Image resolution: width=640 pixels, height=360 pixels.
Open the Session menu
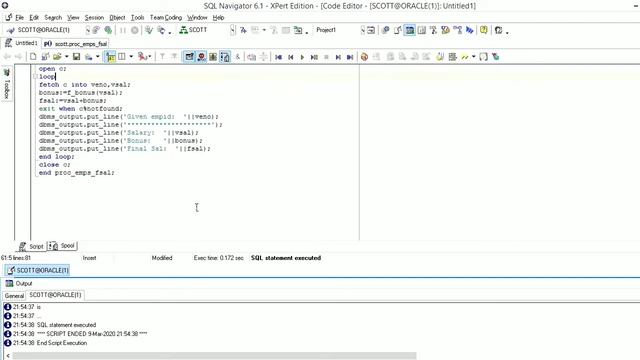94,18
